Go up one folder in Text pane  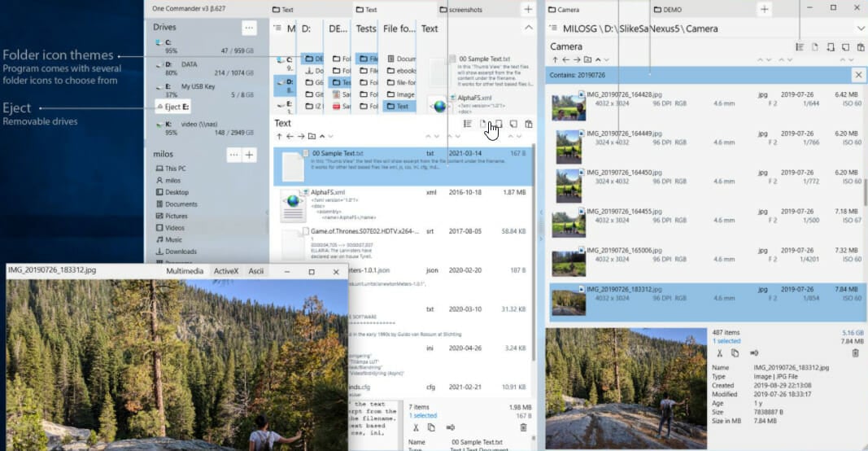click(279, 136)
